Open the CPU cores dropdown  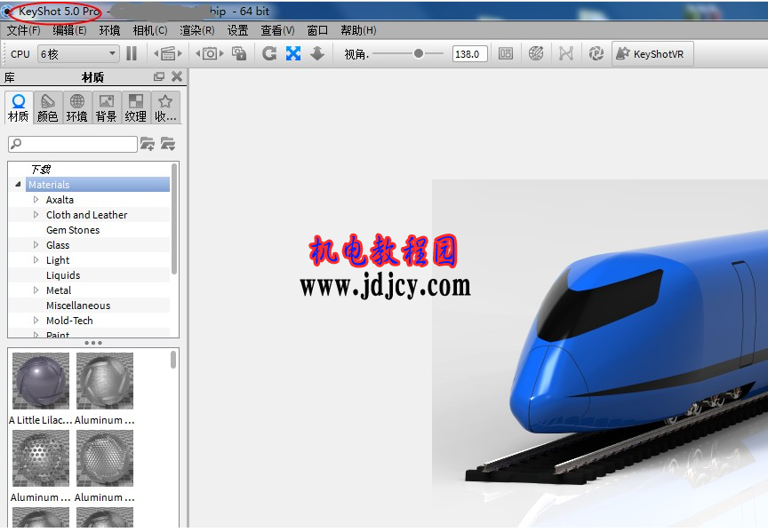78,54
